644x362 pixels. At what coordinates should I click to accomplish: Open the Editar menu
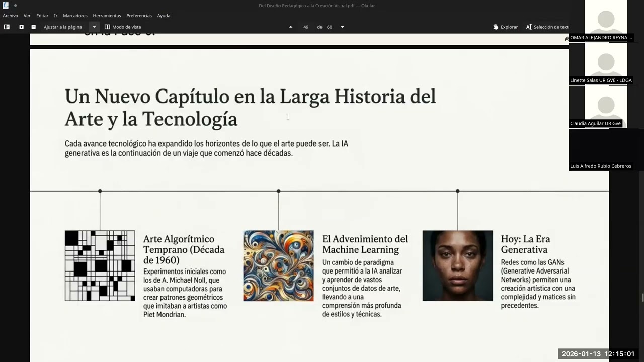pyautogui.click(x=42, y=16)
